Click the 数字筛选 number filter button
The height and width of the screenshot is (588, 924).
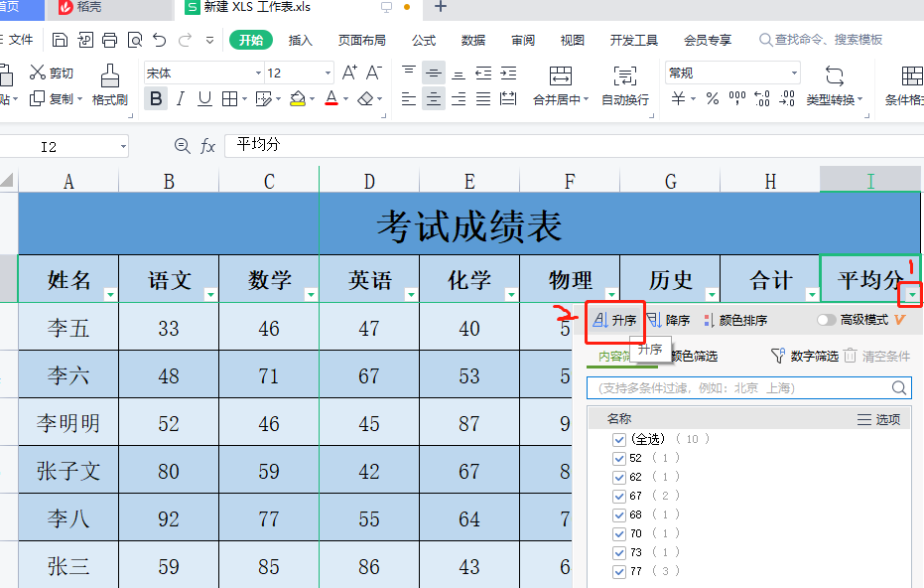coord(805,356)
